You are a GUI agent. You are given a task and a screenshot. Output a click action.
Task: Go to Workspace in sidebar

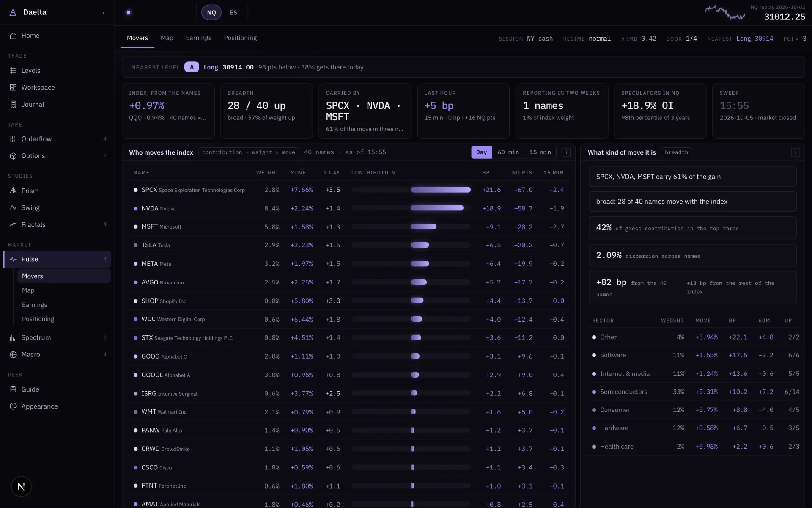[x=57, y=87]
